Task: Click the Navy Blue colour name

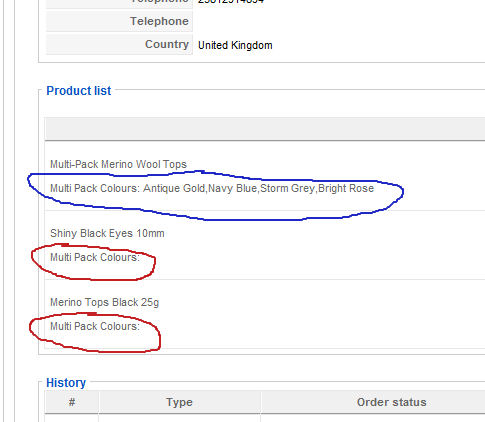Action: [232, 188]
